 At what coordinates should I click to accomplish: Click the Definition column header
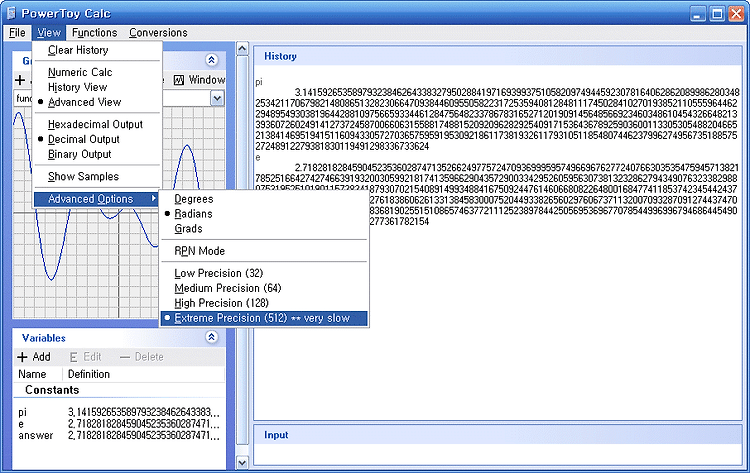click(x=143, y=374)
